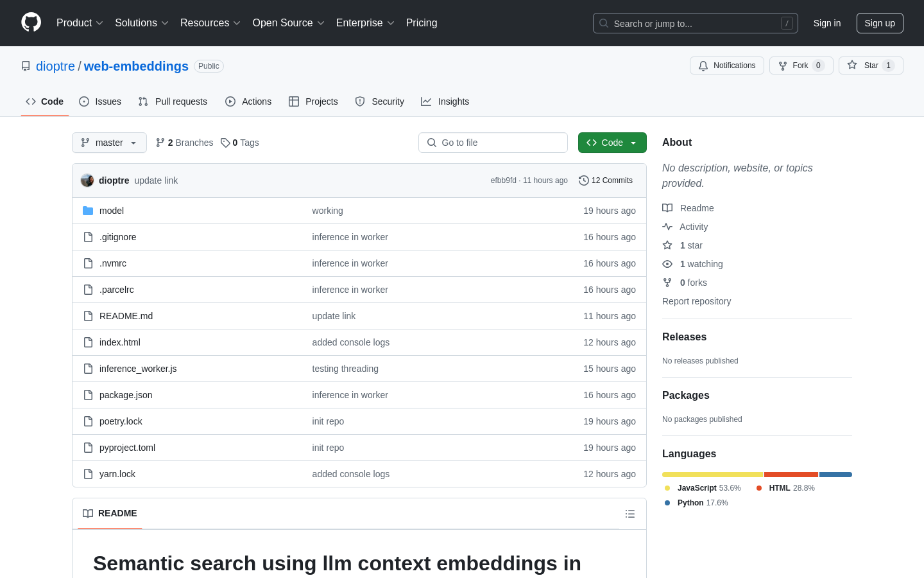Click the repository icon beside dioptre

click(x=26, y=66)
